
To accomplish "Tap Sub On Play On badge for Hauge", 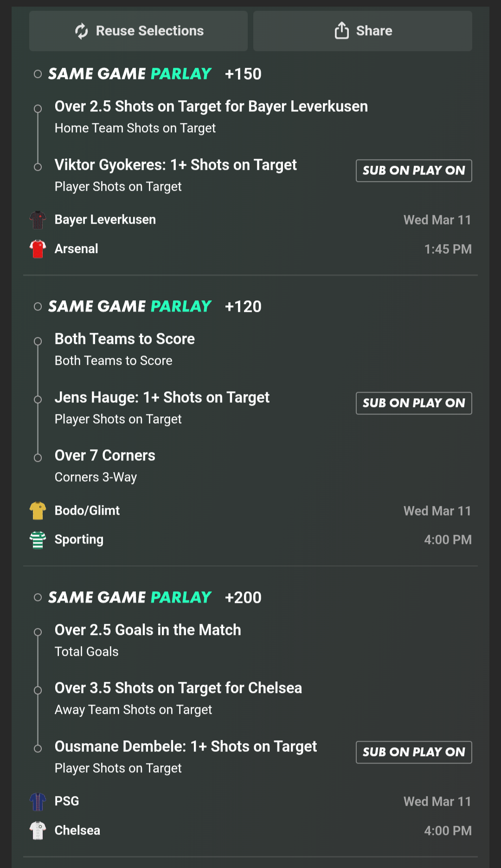I will click(414, 403).
